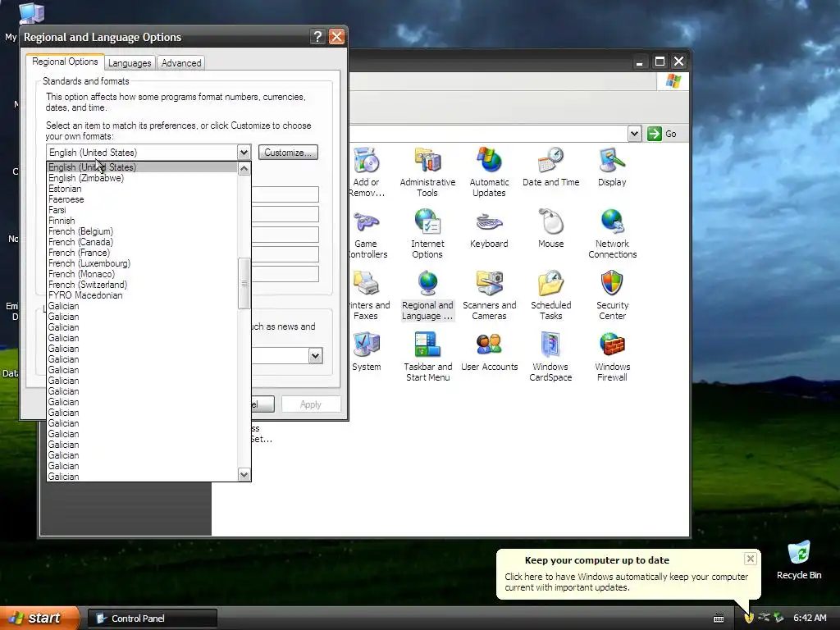Dismiss the Keep your computer up to date balloon
840x630 pixels.
coord(750,559)
